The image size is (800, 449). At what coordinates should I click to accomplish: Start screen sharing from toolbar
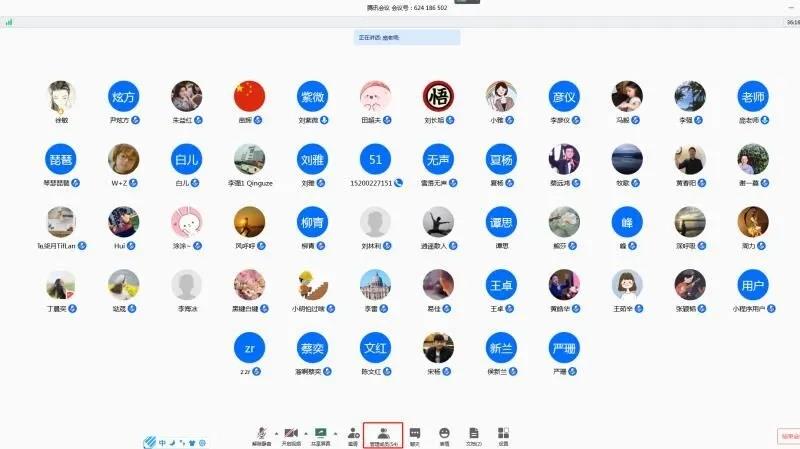(x=321, y=434)
